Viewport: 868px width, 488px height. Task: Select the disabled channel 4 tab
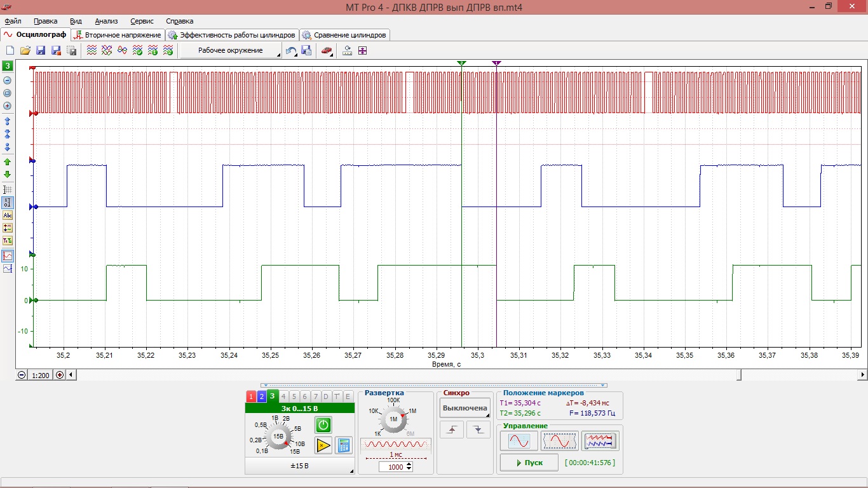pyautogui.click(x=283, y=396)
